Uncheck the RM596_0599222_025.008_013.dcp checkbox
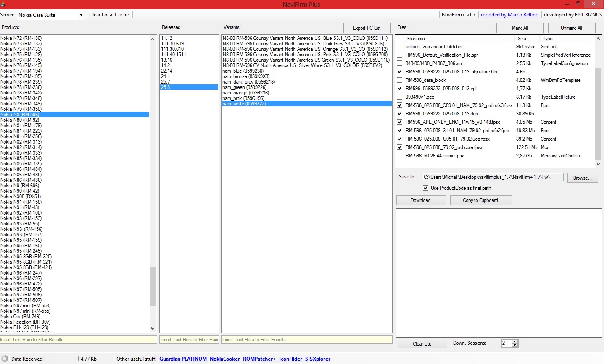The height and width of the screenshot is (364, 604). (x=399, y=114)
